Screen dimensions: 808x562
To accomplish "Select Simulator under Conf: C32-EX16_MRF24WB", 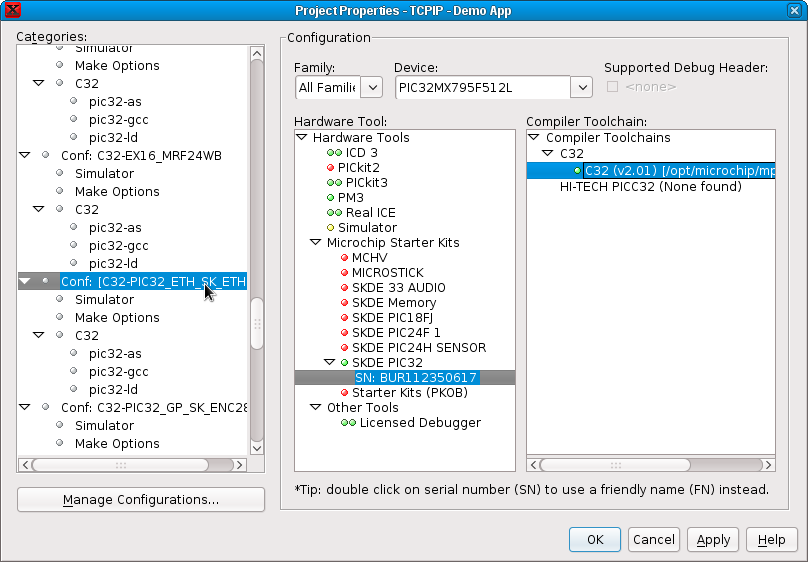I will point(104,174).
